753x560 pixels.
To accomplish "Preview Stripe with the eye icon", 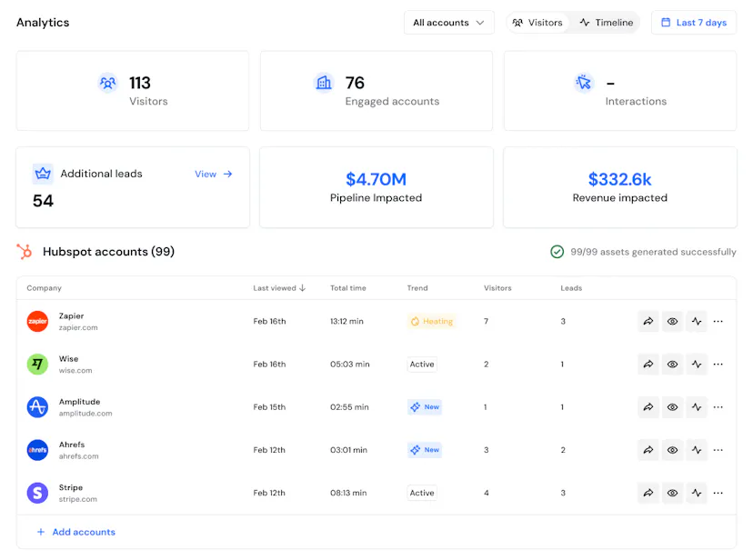I will 673,493.
